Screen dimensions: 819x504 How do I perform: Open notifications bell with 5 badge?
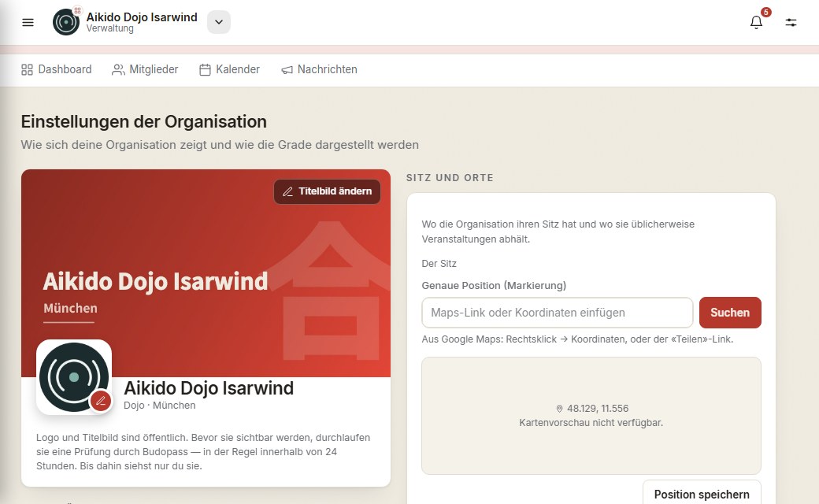(756, 22)
